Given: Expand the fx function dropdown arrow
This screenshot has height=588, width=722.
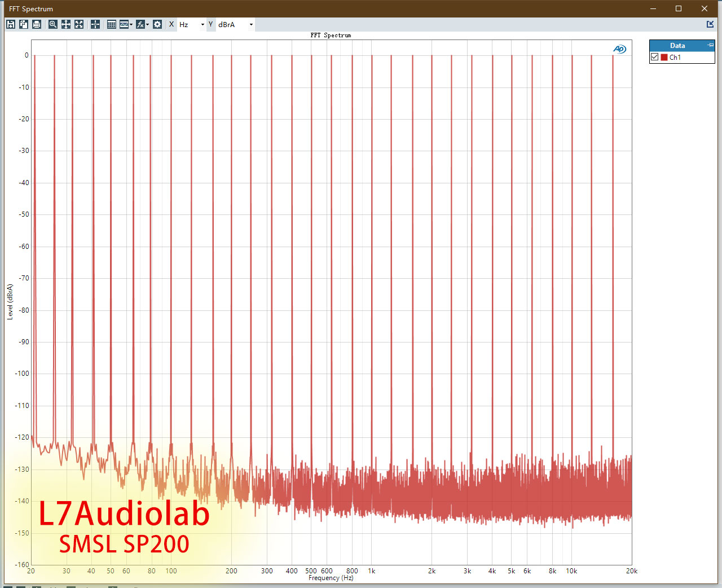Looking at the screenshot, I should [x=148, y=25].
